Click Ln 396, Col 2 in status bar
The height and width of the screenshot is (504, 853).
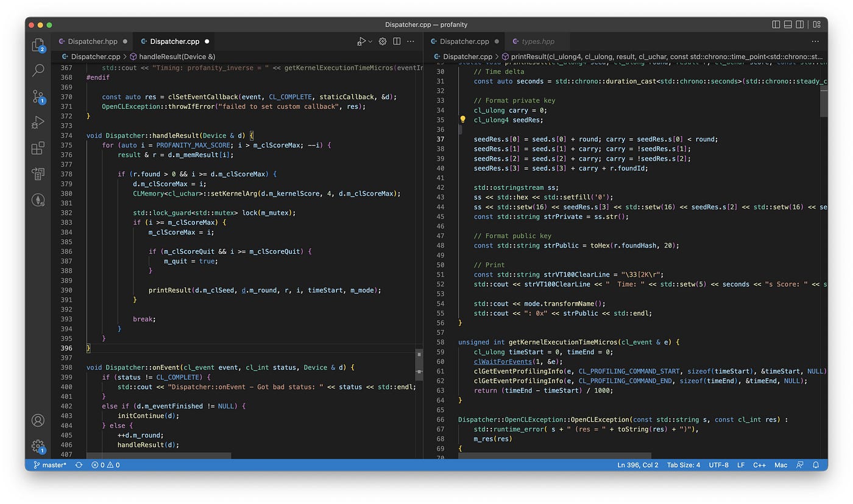point(638,465)
